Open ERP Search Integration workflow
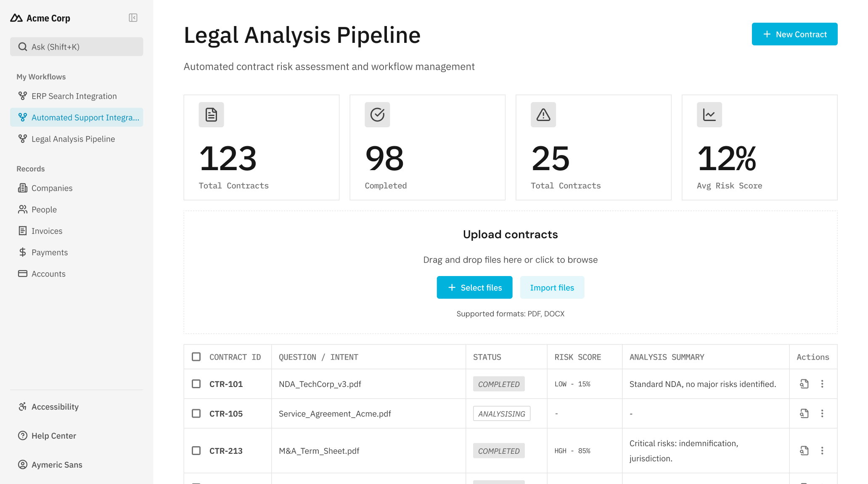The height and width of the screenshot is (484, 868). (x=74, y=96)
